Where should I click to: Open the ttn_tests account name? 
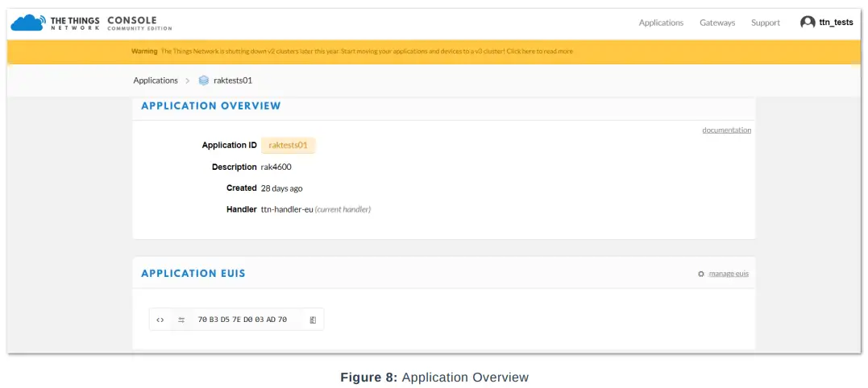coord(836,23)
